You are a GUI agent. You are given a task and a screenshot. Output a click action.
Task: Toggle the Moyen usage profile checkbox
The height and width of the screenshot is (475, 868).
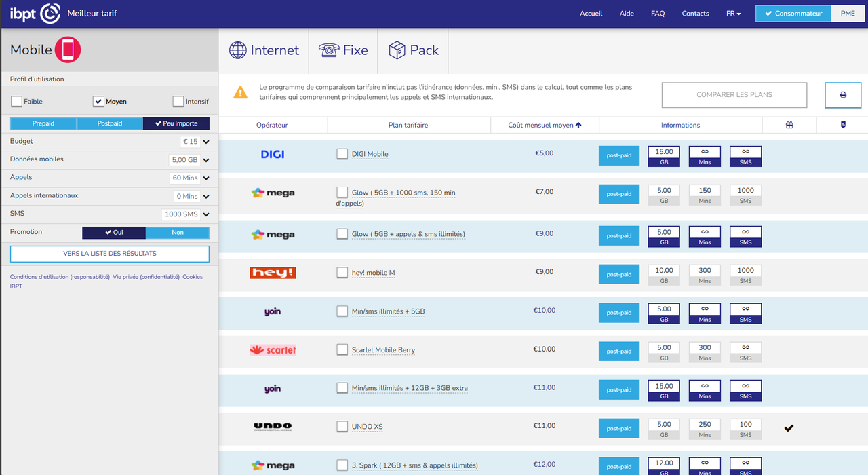coord(98,102)
